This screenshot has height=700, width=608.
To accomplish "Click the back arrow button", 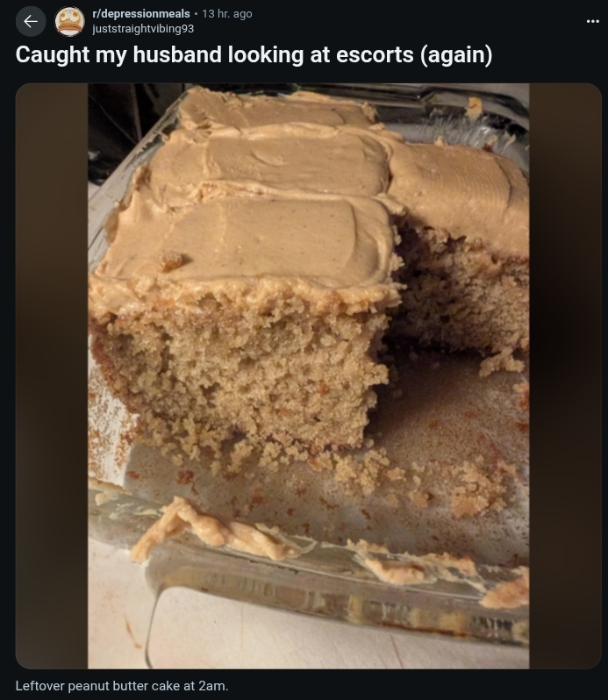I will point(31,21).
